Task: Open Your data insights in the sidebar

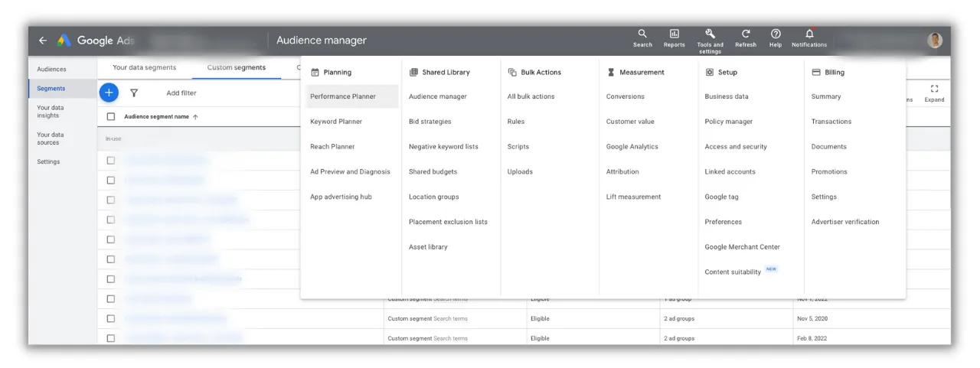Action: coord(51,112)
